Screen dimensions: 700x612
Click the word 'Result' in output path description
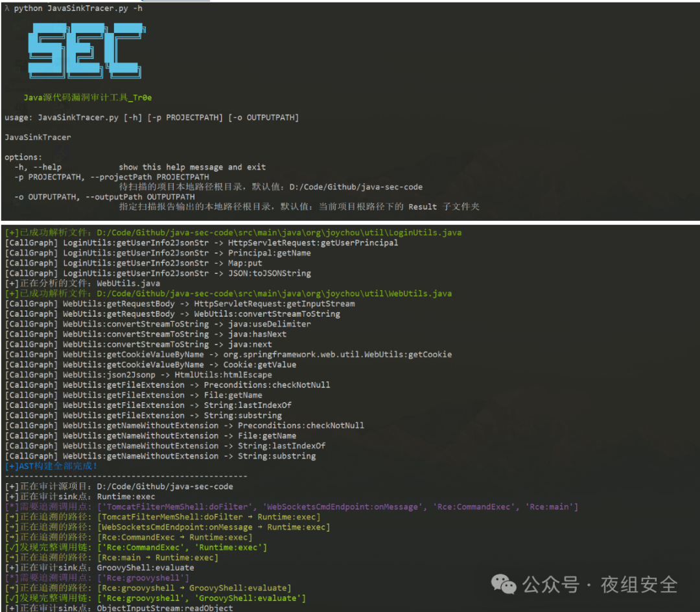423,207
